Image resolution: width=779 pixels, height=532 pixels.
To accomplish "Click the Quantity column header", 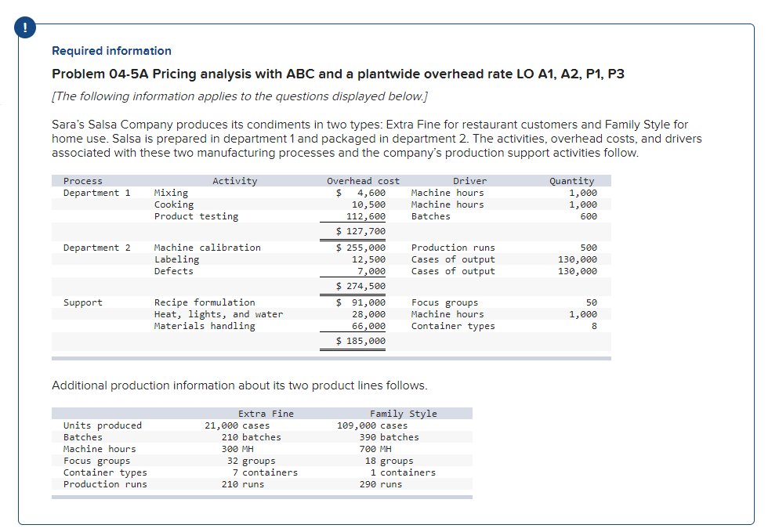I will pyautogui.click(x=571, y=181).
